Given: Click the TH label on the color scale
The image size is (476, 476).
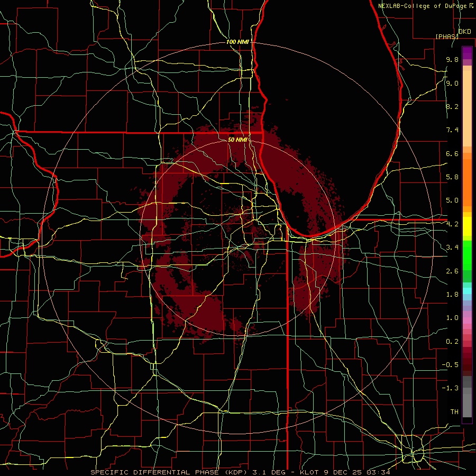Looking at the screenshot, I should click(x=454, y=412).
